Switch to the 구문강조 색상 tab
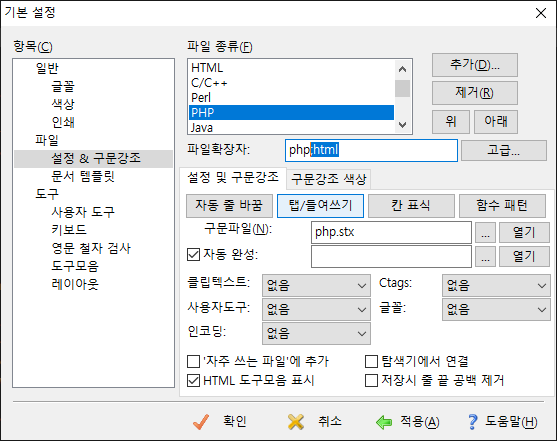The image size is (557, 441). tap(329, 179)
